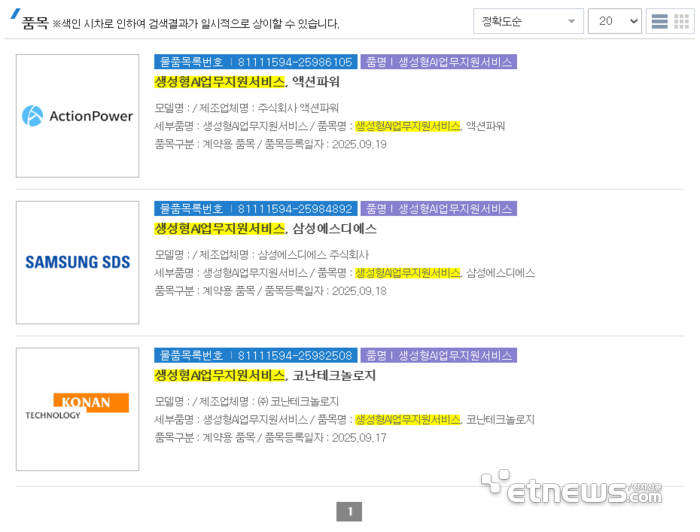Click 품명 tag in 액션파워 row
The height and width of the screenshot is (532, 700).
click(439, 62)
